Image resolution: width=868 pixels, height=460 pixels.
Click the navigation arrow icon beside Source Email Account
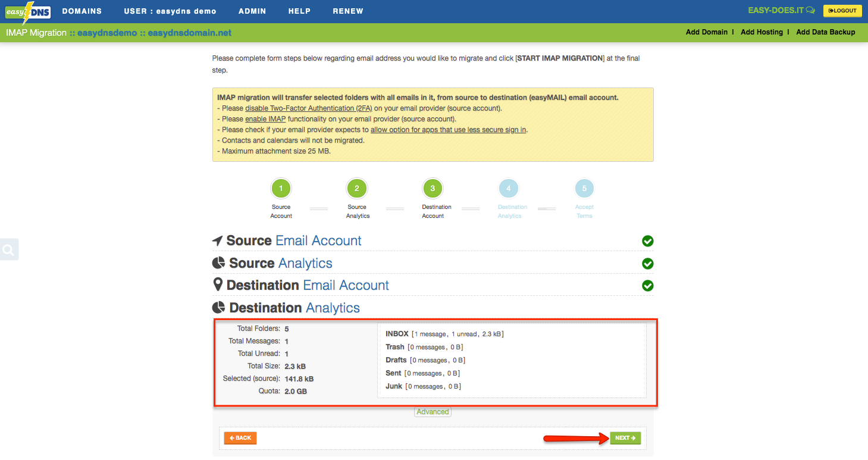[217, 241]
